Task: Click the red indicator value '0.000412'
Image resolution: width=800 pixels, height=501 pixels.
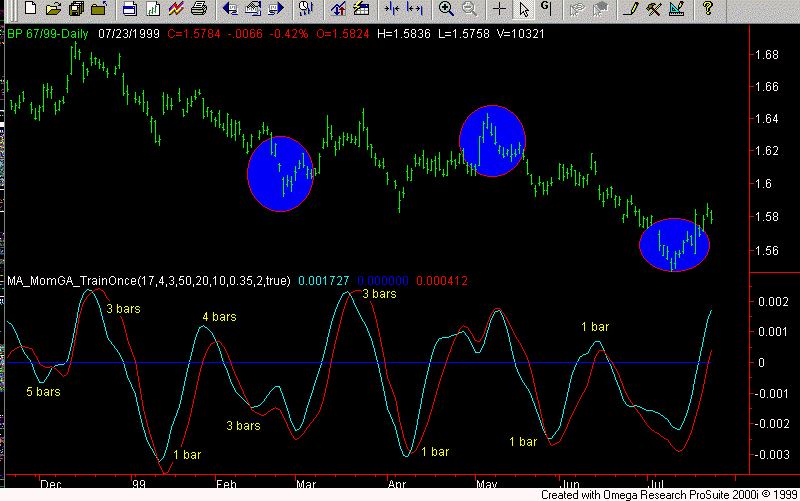Action: [x=442, y=281]
